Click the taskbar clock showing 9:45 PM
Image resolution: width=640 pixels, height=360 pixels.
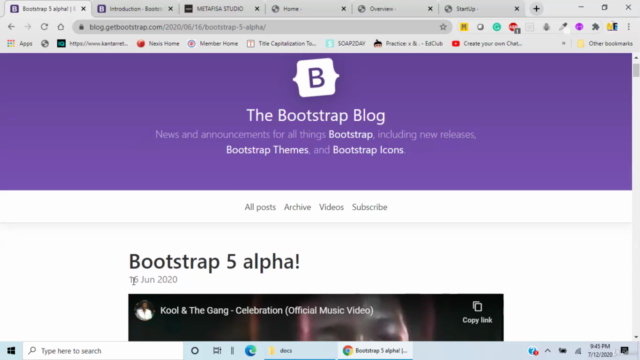coord(600,351)
